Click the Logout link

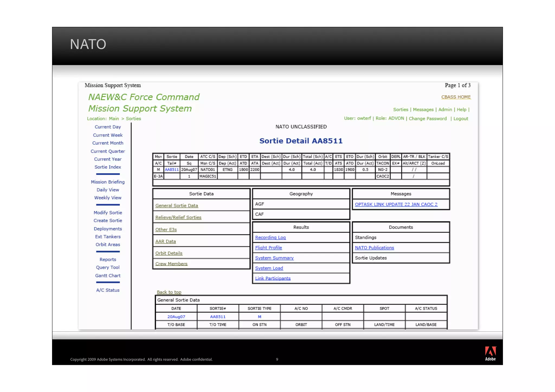pos(461,119)
